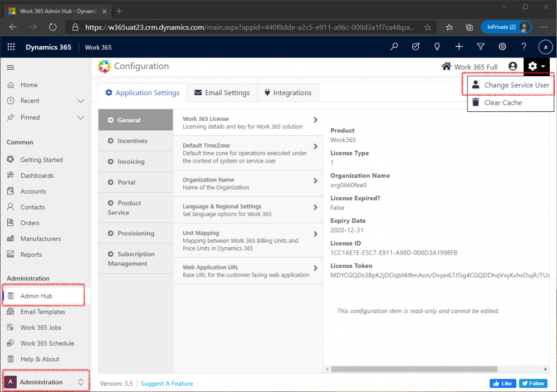Select Subscription Management category
Image resolution: width=557 pixels, height=392 pixels.
[x=135, y=258]
